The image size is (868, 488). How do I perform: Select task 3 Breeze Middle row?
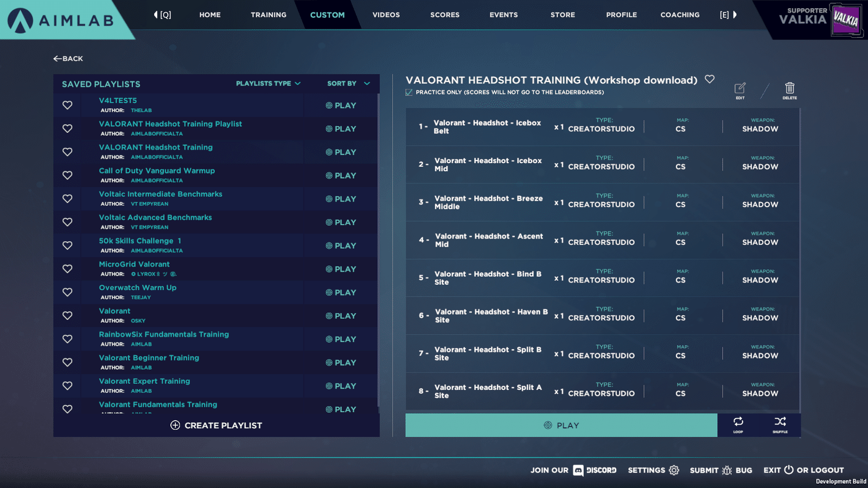[602, 202]
